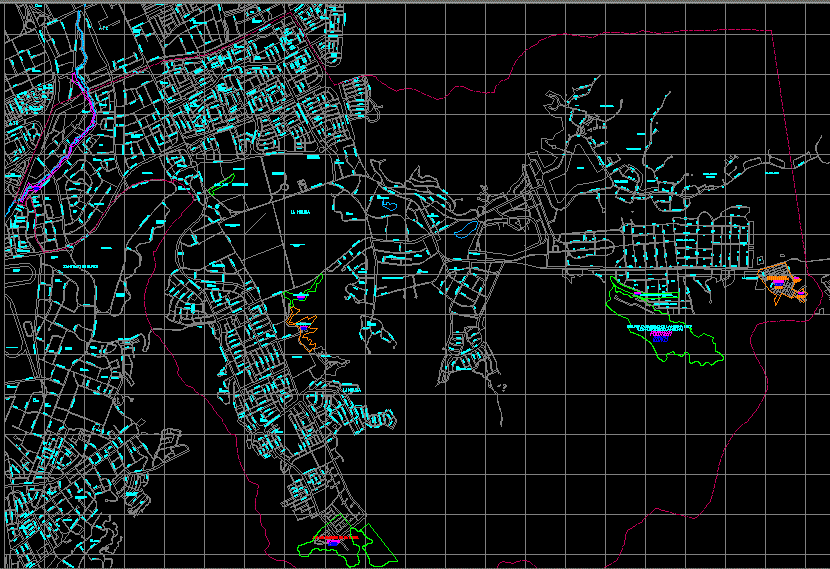The width and height of the screenshot is (830, 569).
Task: Select the small green elongated outline near upper center
Action: (x=223, y=184)
